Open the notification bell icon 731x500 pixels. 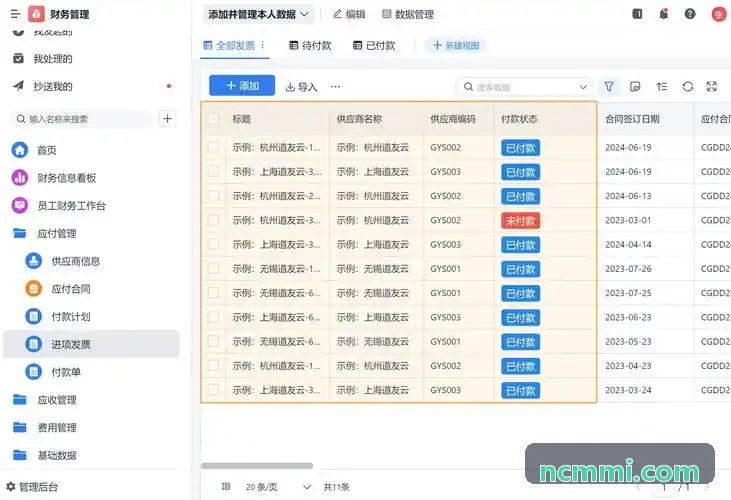[x=663, y=14]
